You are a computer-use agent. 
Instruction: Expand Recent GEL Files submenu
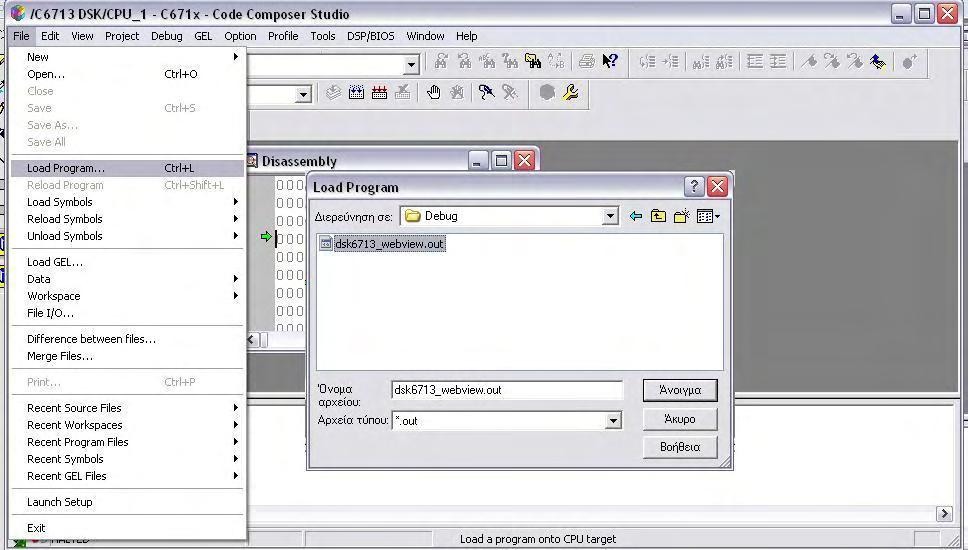(127, 476)
